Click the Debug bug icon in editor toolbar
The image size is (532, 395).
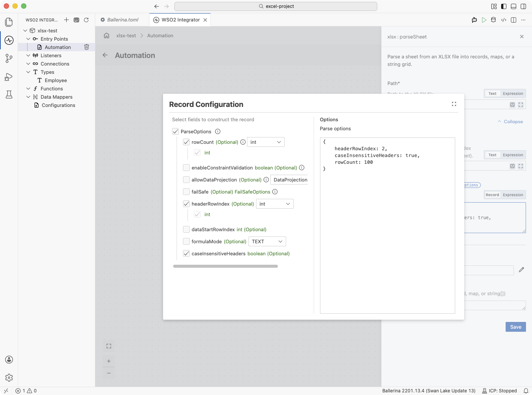494,20
